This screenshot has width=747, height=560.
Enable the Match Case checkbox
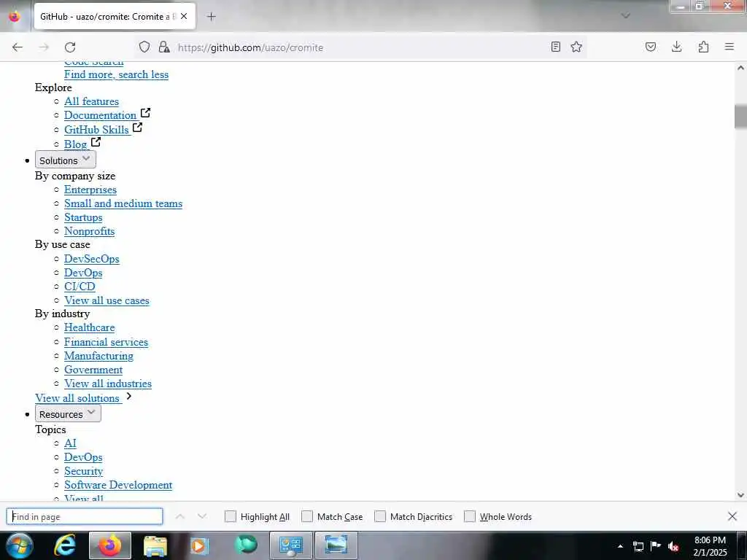point(307,516)
